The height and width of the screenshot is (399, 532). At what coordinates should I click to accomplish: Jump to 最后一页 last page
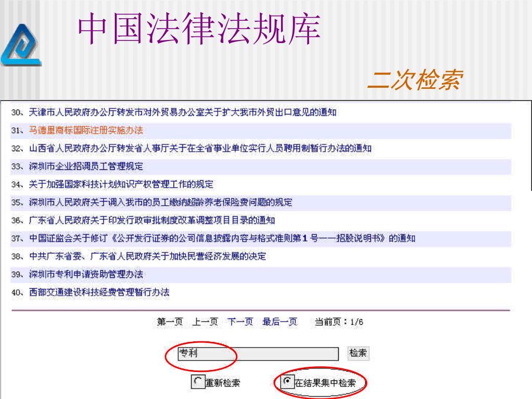(x=280, y=322)
